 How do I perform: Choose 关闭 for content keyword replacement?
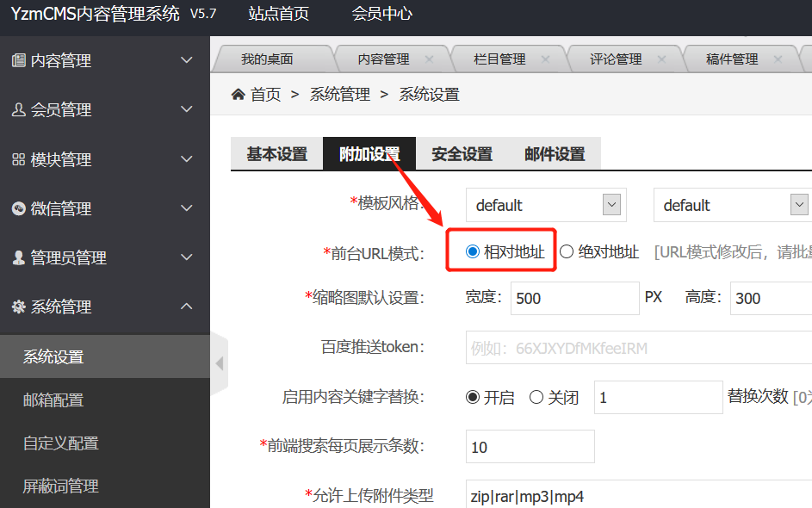536,398
